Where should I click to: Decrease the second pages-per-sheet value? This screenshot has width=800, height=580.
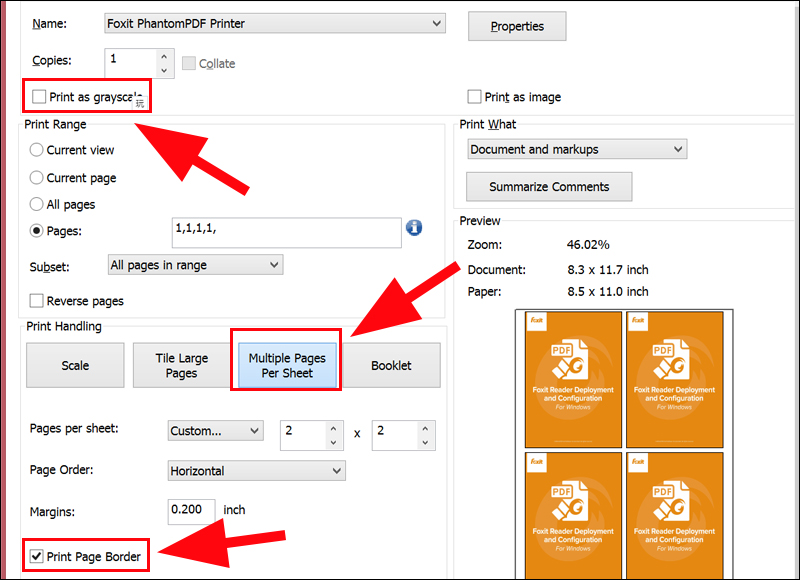(426, 442)
